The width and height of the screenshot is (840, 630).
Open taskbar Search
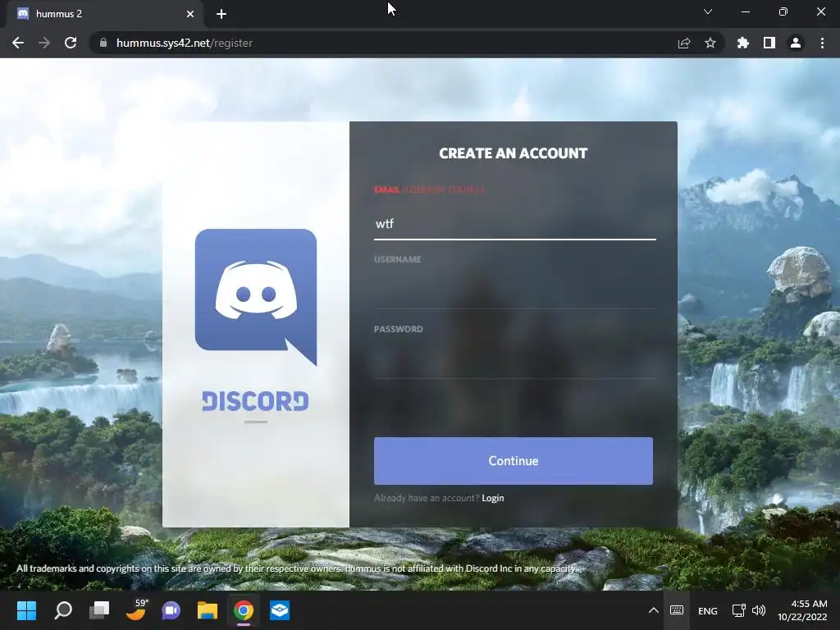tap(63, 610)
